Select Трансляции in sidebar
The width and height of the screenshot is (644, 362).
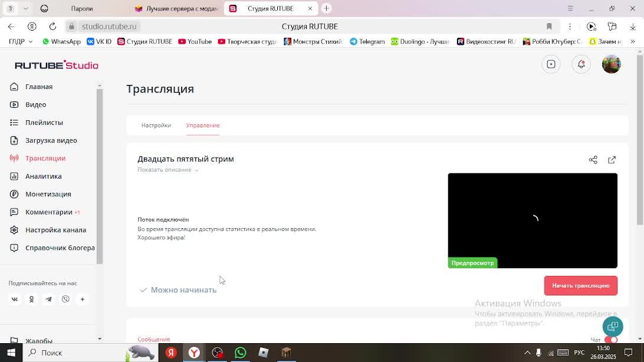[45, 159]
